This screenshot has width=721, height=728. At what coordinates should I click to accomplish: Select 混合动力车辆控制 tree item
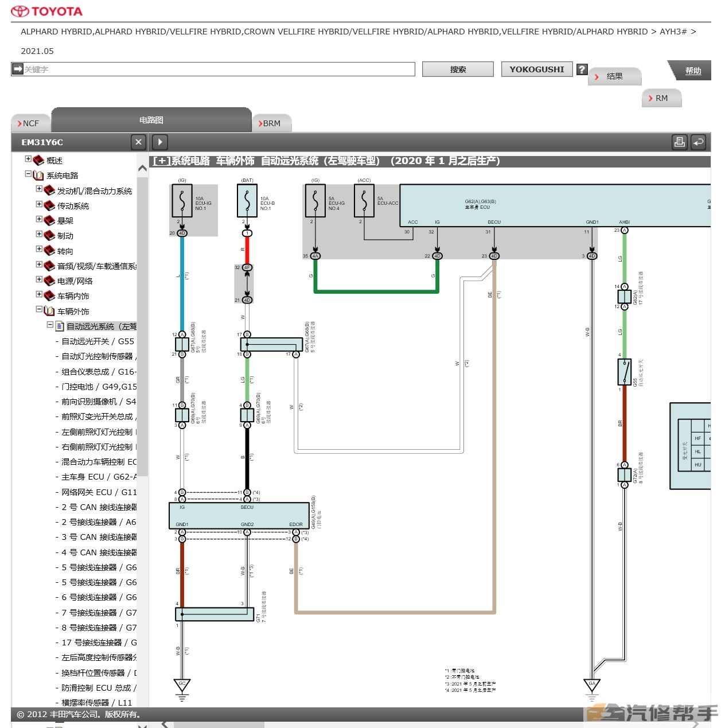[99, 462]
